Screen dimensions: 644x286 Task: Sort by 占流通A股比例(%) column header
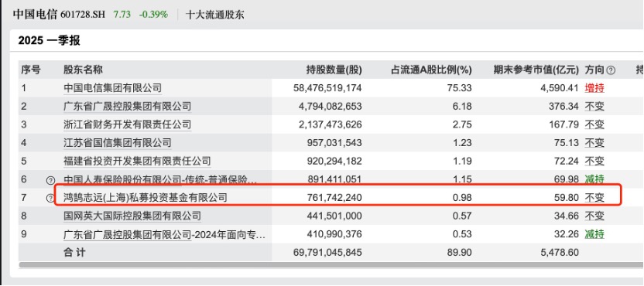pyautogui.click(x=431, y=70)
